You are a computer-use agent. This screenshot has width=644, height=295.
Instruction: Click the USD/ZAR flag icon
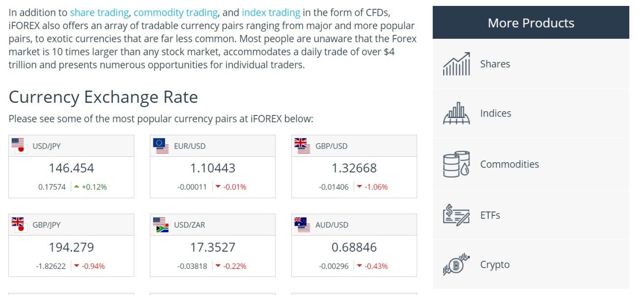161,225
